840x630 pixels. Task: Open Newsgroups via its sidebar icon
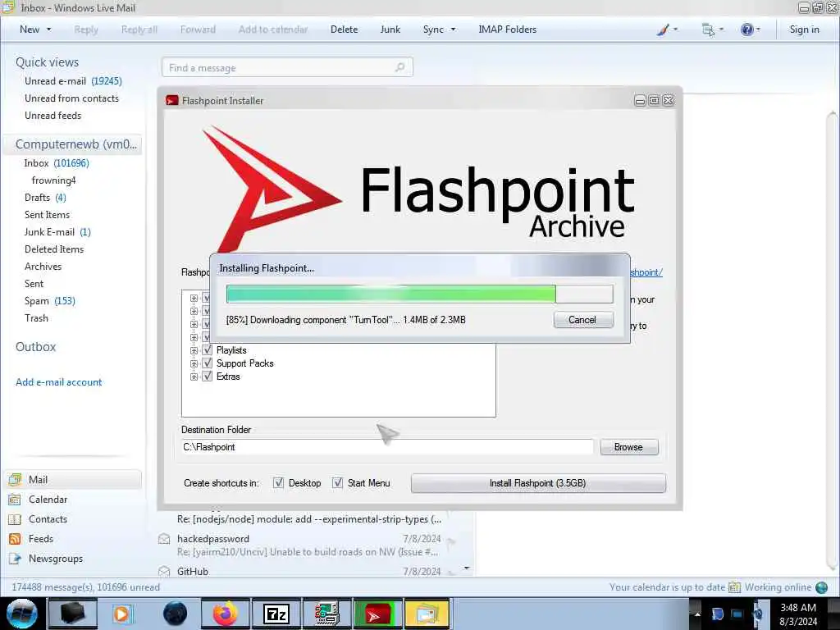(x=15, y=559)
